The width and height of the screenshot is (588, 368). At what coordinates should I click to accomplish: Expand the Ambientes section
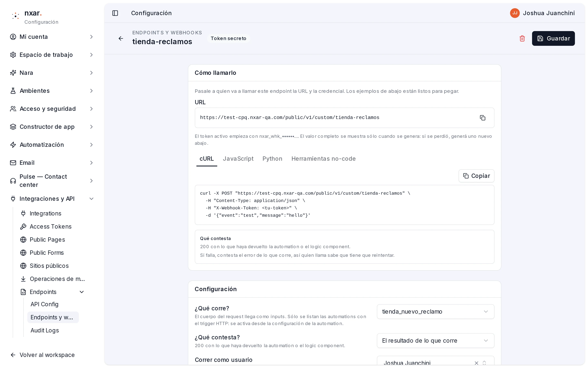coord(52,91)
